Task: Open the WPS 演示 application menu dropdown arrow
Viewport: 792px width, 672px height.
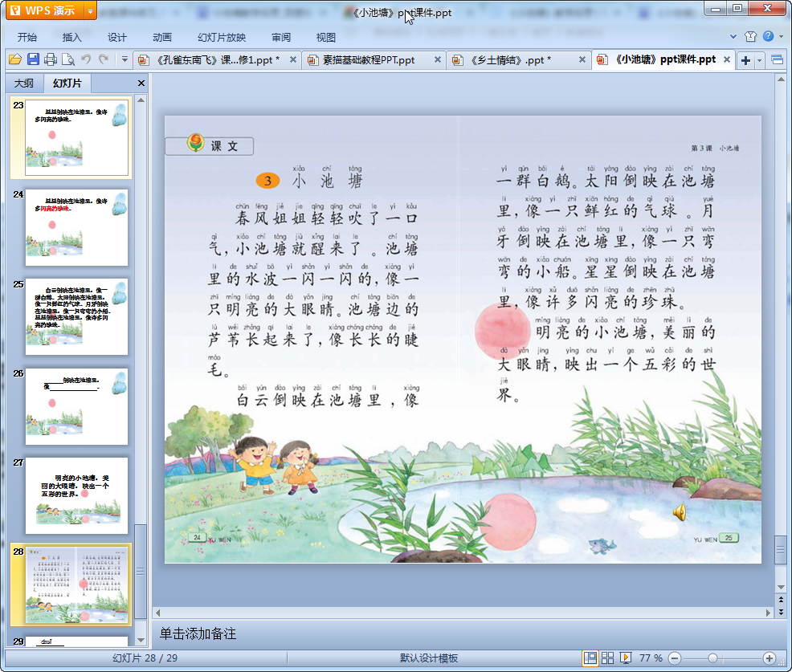Action: coord(90,10)
